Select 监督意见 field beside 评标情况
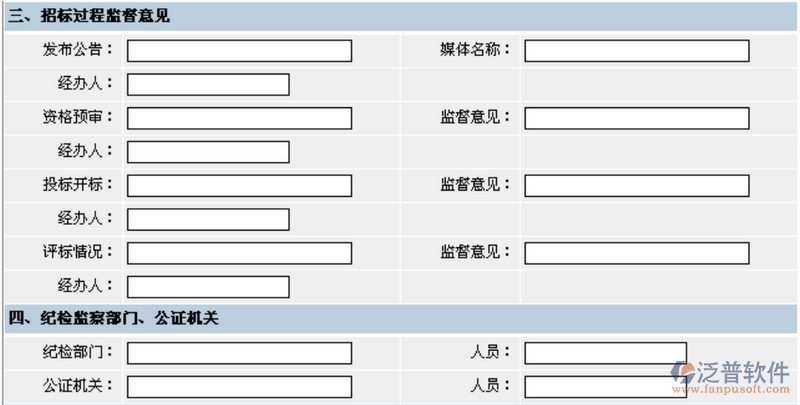The height and width of the screenshot is (405, 800). point(636,252)
